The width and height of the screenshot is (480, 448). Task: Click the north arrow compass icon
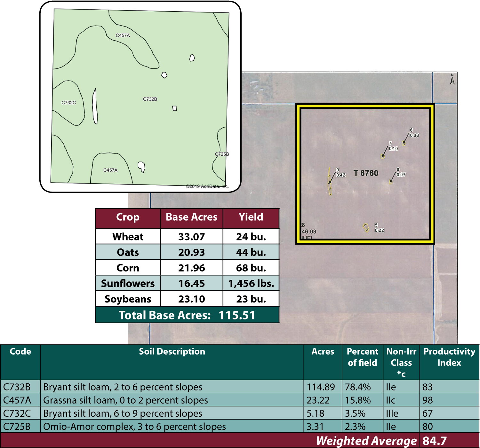point(452,79)
